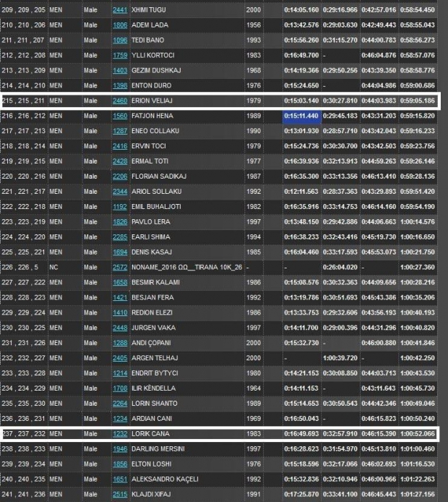Open bib 2264 link for Lorin Shanto
Image resolution: width=448 pixels, height=502 pixels.
[120, 403]
